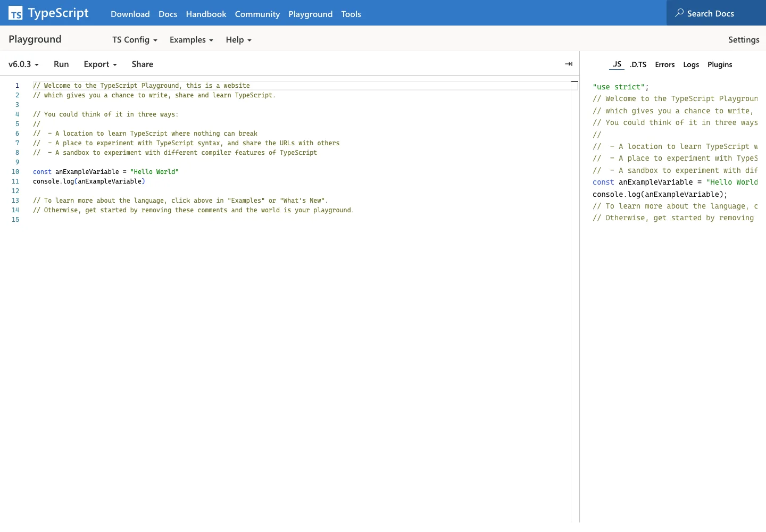Focus the Search Docs field

tap(716, 13)
